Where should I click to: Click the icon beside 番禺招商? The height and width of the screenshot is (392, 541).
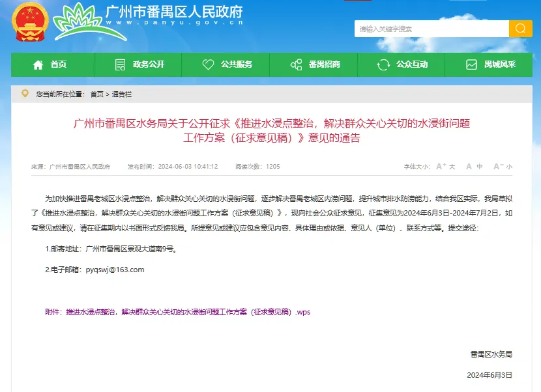tap(296, 64)
